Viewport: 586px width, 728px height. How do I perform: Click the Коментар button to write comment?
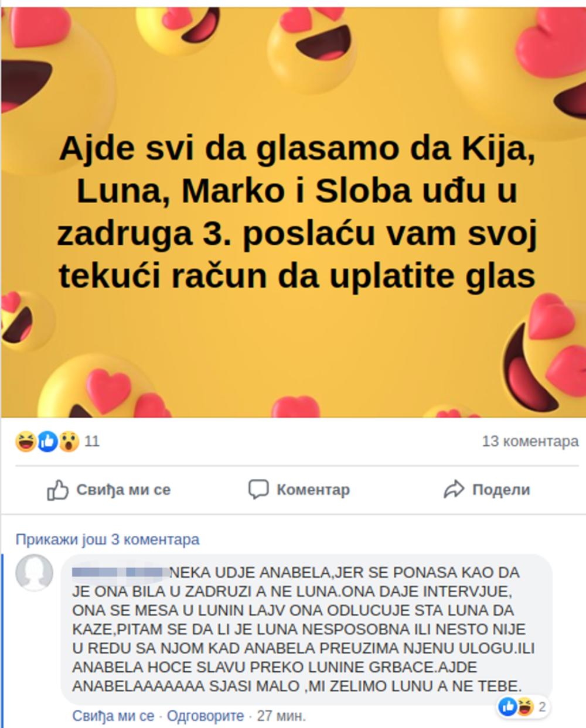pyautogui.click(x=299, y=490)
